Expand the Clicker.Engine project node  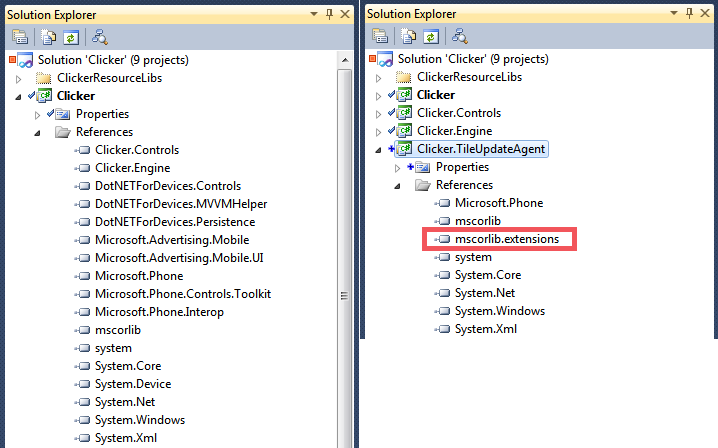[378, 131]
